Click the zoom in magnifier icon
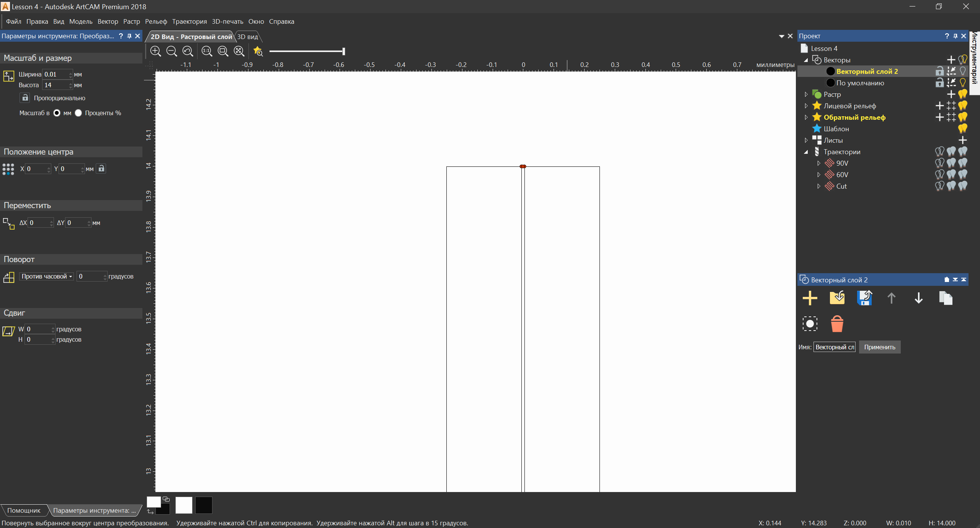The height and width of the screenshot is (528, 980). (x=155, y=51)
